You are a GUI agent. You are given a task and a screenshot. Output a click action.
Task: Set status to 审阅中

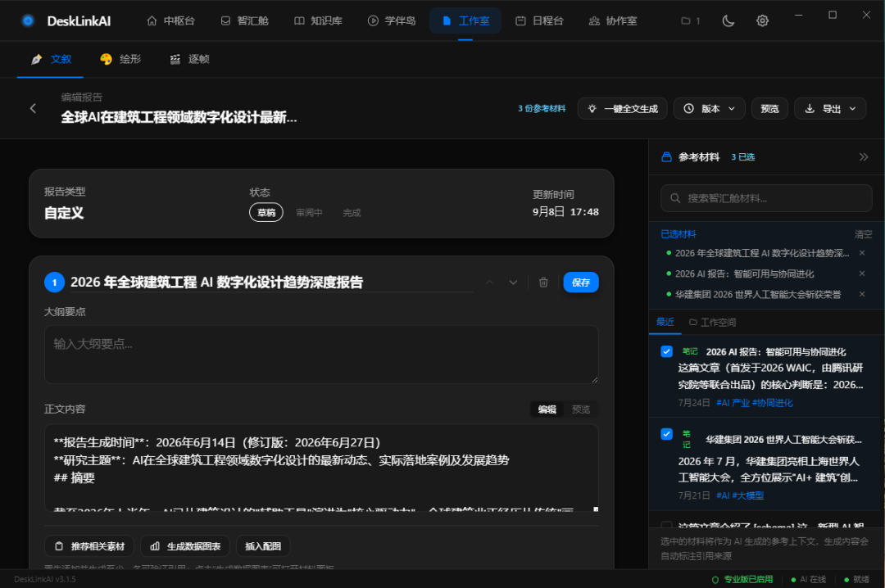(309, 212)
